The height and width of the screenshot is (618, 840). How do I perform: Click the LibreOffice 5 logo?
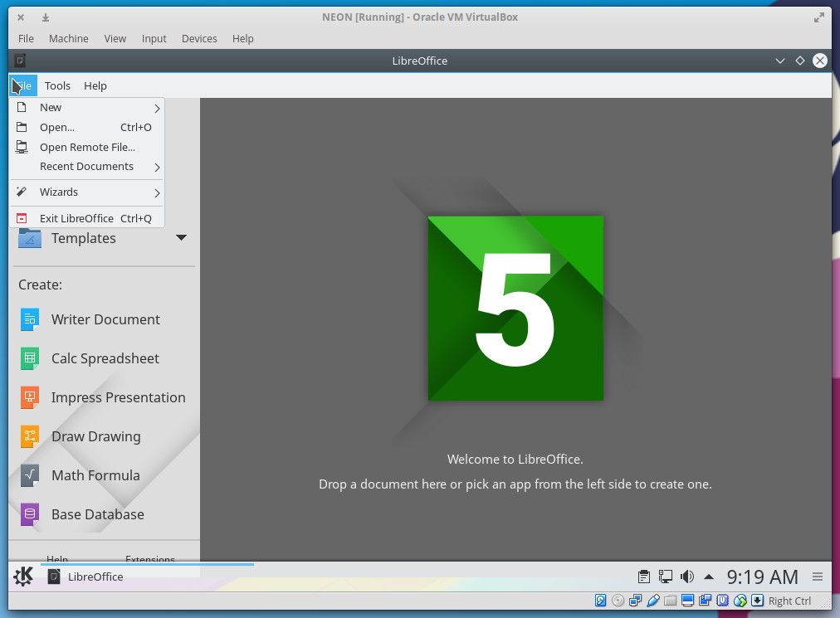[x=515, y=308]
